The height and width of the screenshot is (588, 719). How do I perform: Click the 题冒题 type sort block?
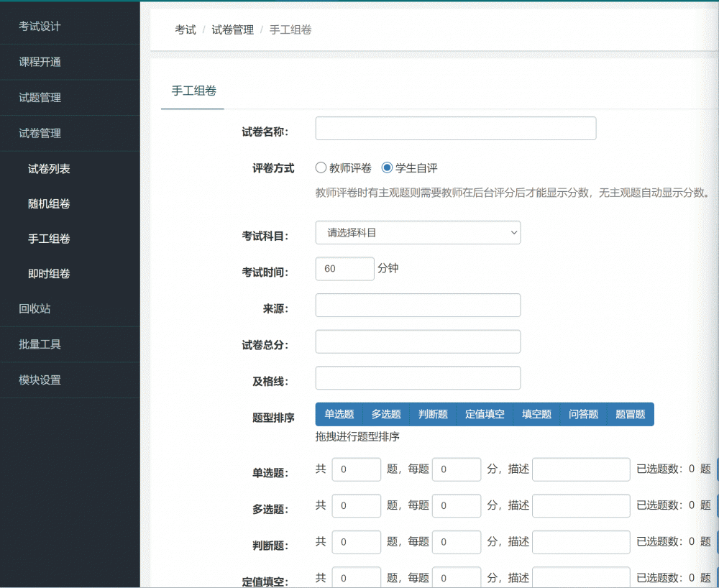point(631,414)
